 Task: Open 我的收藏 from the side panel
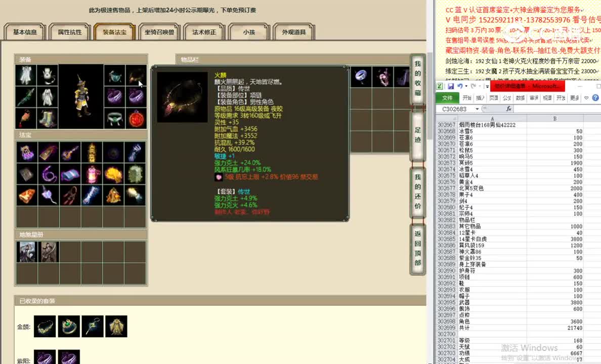click(x=417, y=78)
